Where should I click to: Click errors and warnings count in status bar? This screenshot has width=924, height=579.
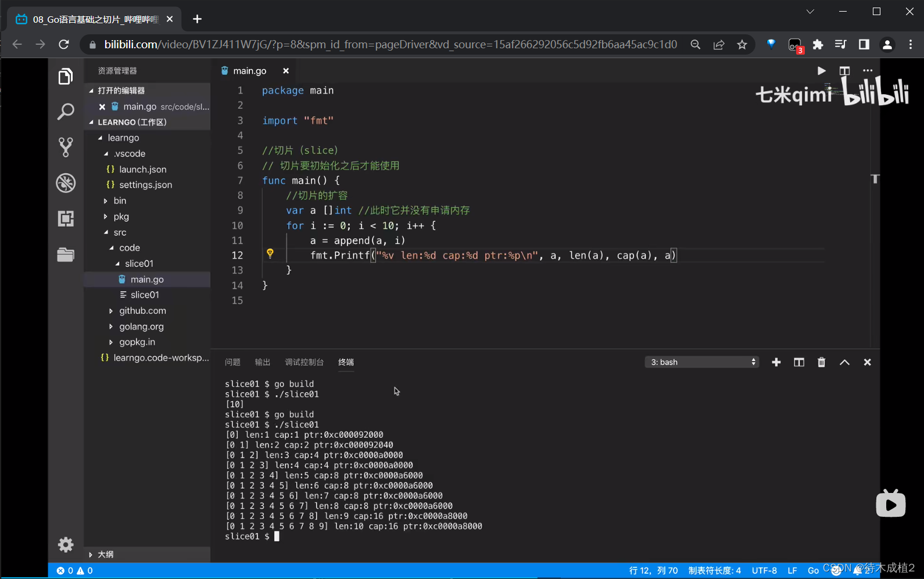click(x=74, y=571)
